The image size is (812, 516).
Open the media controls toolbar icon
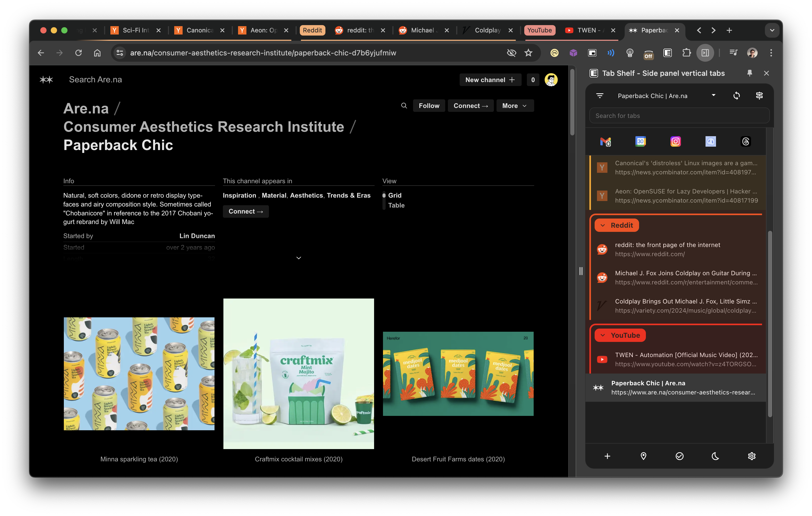point(733,53)
